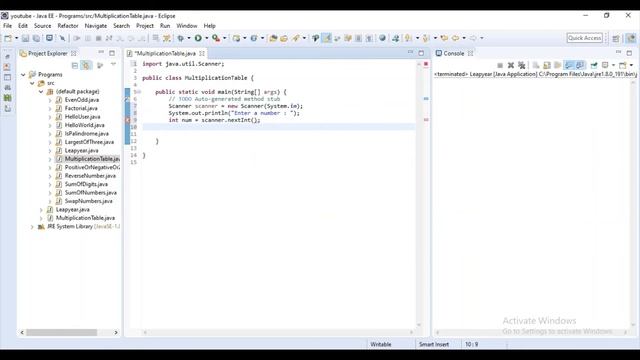640x360 pixels.
Task: Expand the JRE System Library node
Action: (x=32, y=227)
